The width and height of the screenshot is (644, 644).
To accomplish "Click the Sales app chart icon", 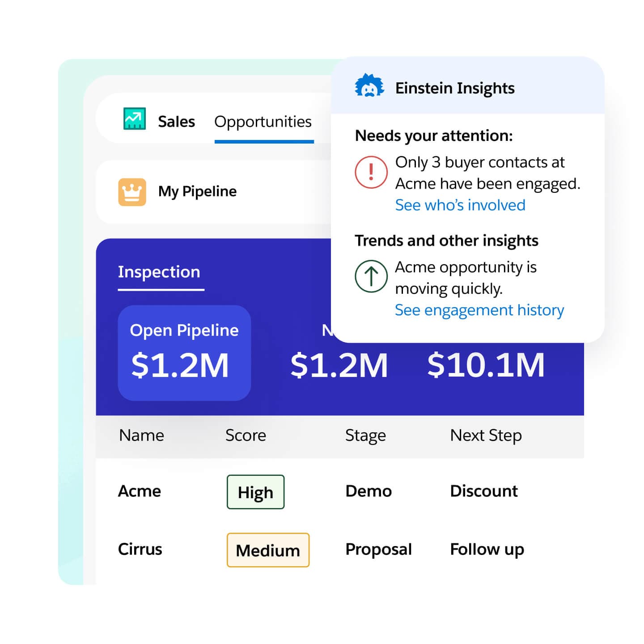I will pyautogui.click(x=134, y=119).
